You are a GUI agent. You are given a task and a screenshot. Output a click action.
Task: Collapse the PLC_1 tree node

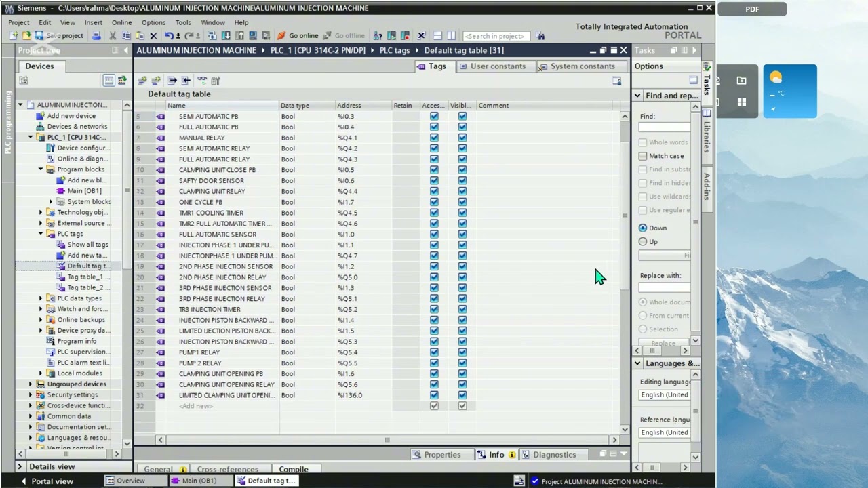(31, 138)
